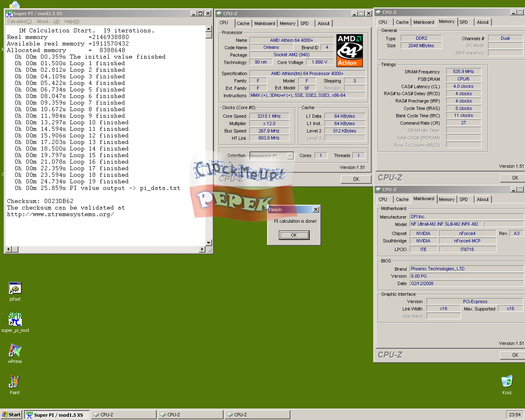
Task: Switch to Super PI taskbar button
Action: tap(57, 415)
